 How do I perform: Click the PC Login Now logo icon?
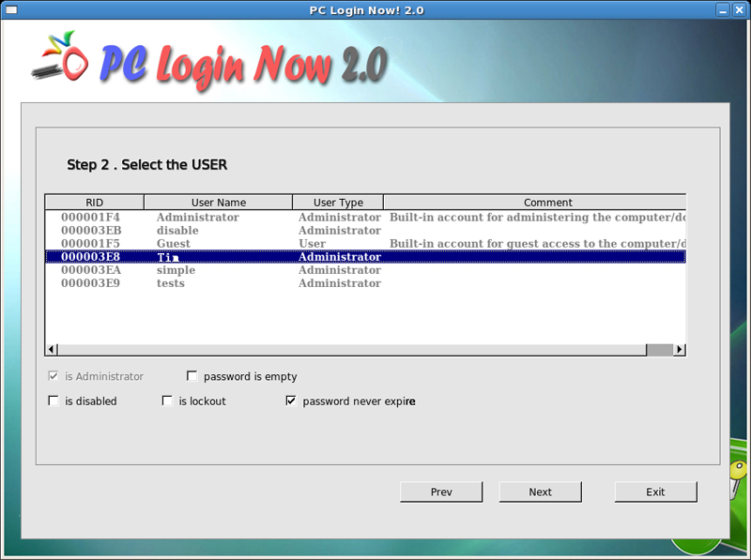click(59, 56)
